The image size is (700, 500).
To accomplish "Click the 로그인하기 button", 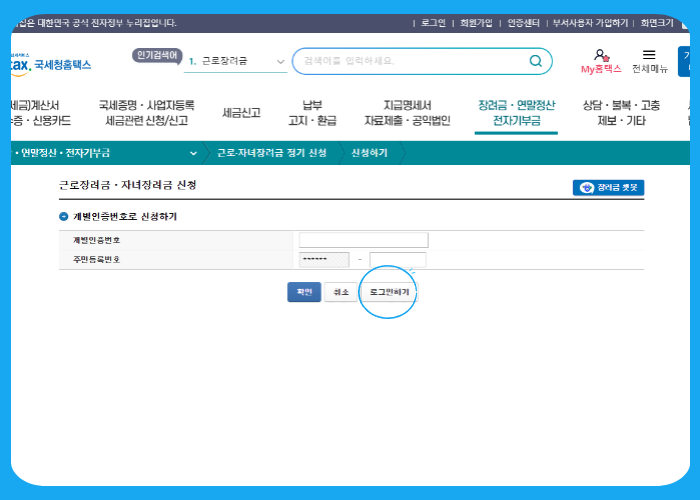I will click(389, 292).
